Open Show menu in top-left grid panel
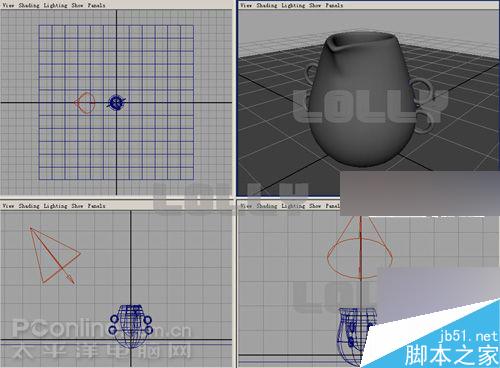Image resolution: width=500 pixels, height=368 pixels. pyautogui.click(x=77, y=5)
